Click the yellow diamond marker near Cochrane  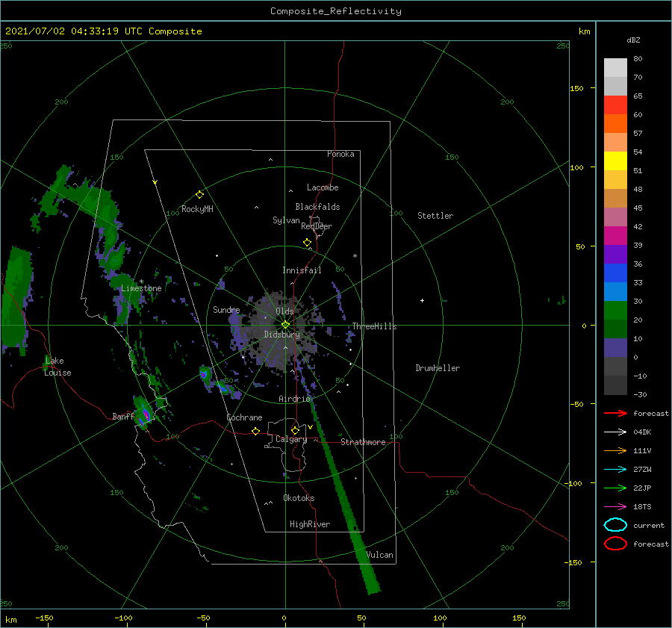click(256, 432)
